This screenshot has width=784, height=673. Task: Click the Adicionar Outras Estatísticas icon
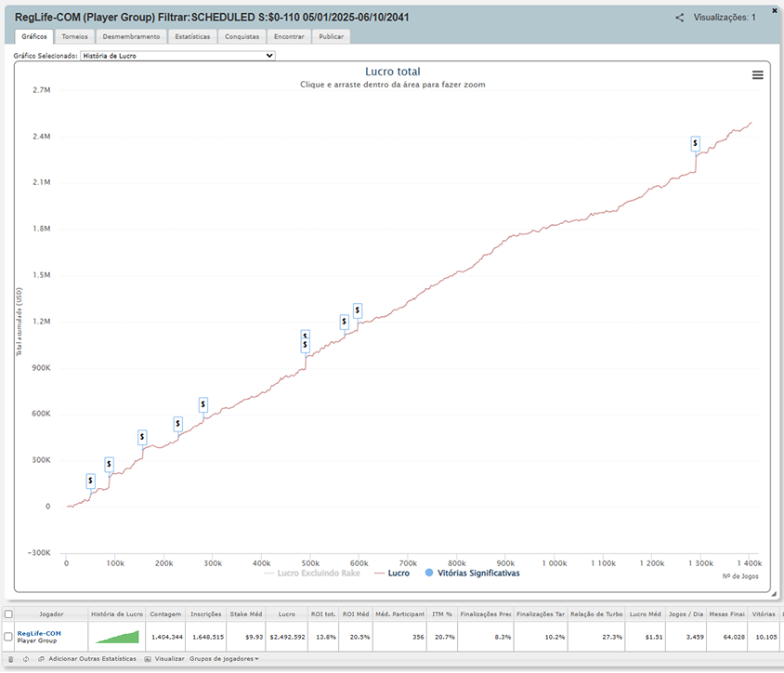click(42, 659)
